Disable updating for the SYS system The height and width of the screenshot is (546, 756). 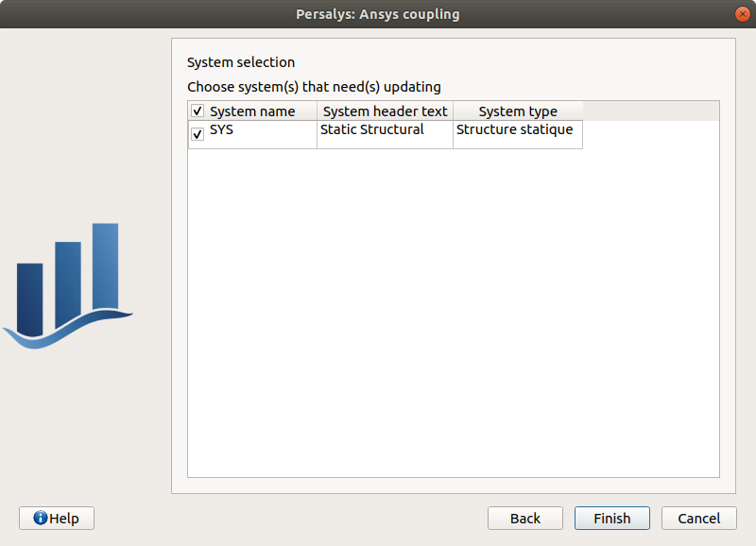point(197,133)
